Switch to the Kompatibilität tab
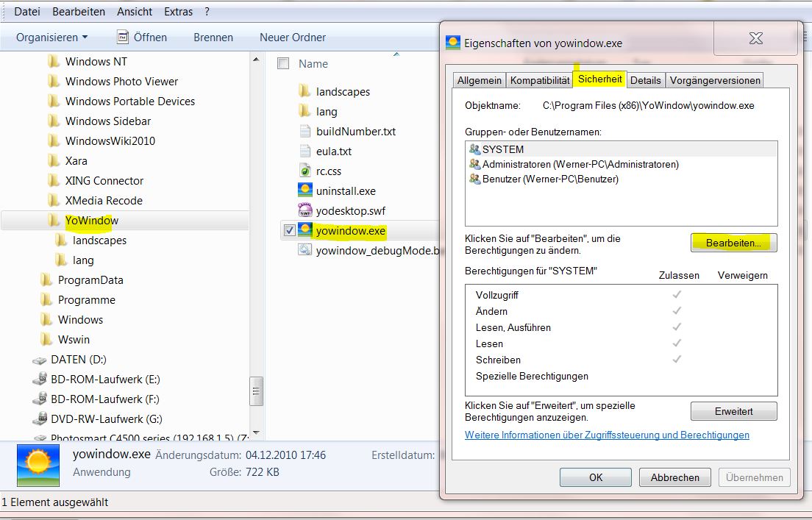Viewport: 812px width, 520px height. (x=540, y=80)
